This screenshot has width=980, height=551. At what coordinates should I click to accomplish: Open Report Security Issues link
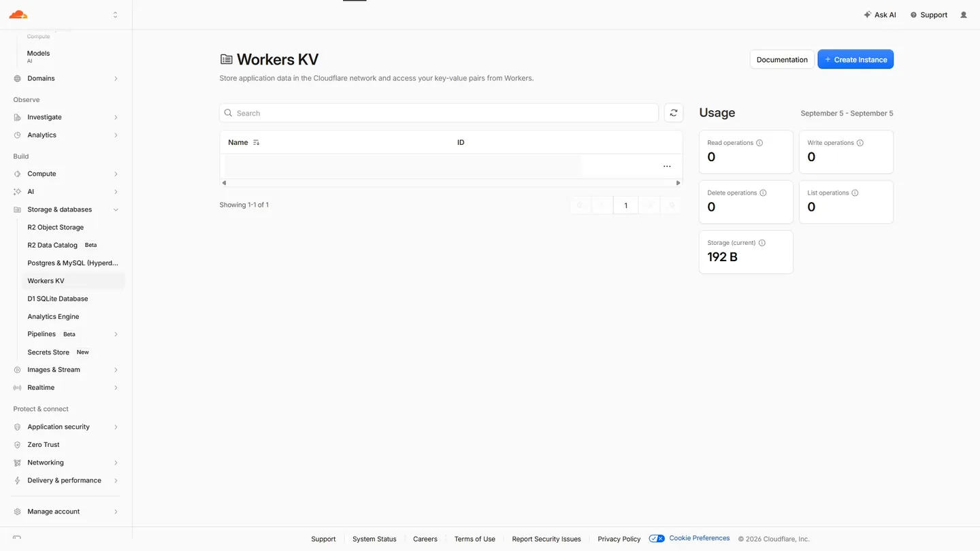click(x=546, y=539)
